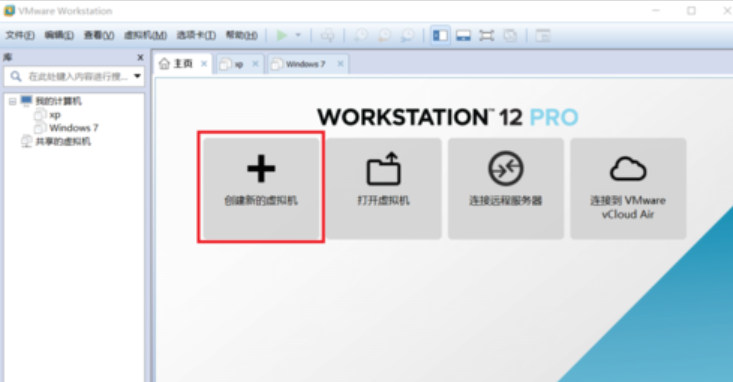The height and width of the screenshot is (382, 733).
Task: Click the VM icon beside xp in tree
Action: click(x=40, y=115)
